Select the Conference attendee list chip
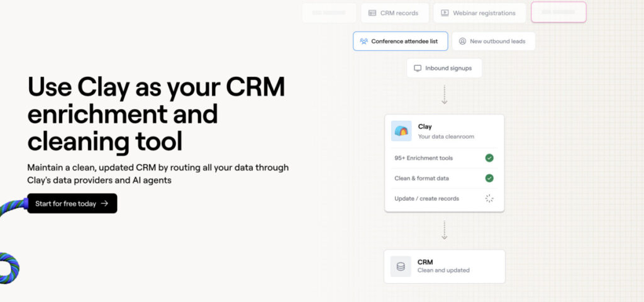 tap(401, 41)
